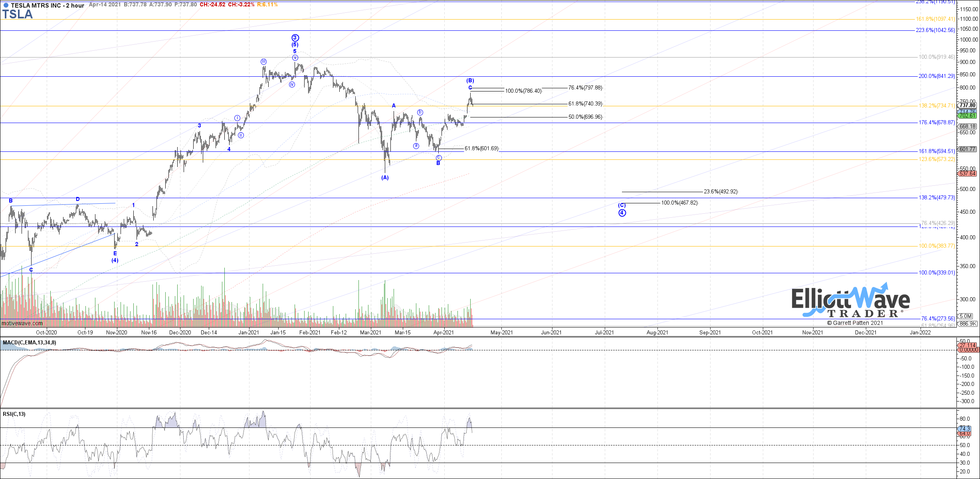
Task: Select the circled 4 marker below (C)
Action: point(622,213)
